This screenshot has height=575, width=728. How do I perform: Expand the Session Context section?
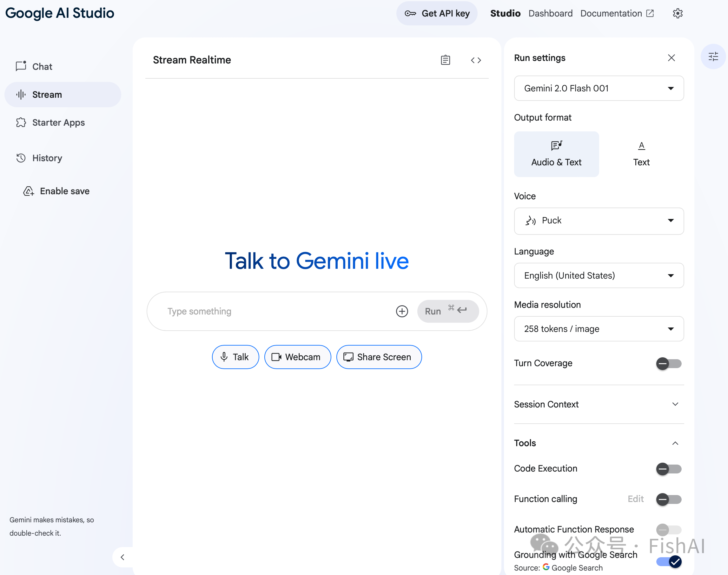599,404
